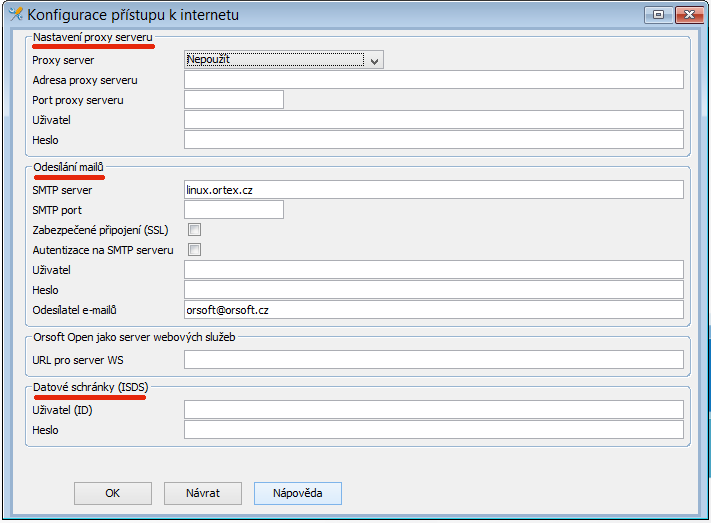Click the Uživatel (ID) field for ISDS

tap(433, 410)
